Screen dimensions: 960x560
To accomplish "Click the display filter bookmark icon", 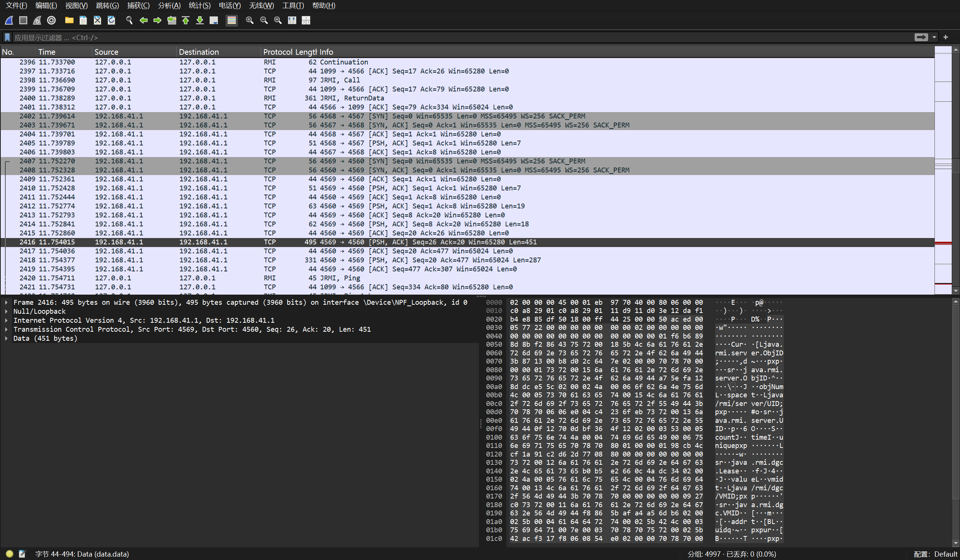I will [7, 37].
